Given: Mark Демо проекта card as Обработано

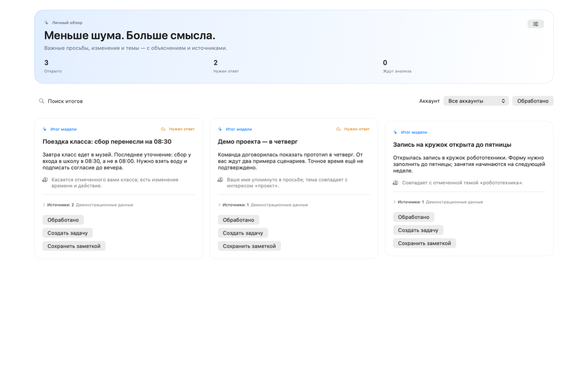Looking at the screenshot, I should click(238, 220).
